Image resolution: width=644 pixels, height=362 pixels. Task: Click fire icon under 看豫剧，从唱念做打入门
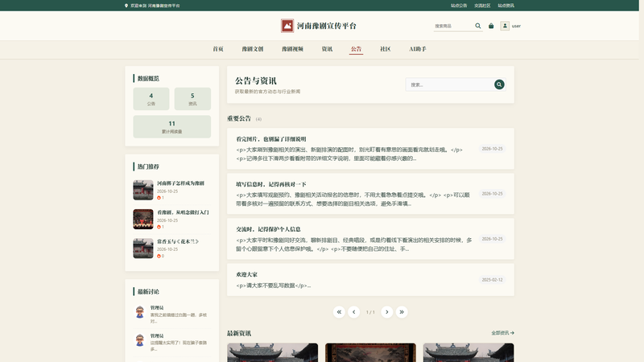159,227
